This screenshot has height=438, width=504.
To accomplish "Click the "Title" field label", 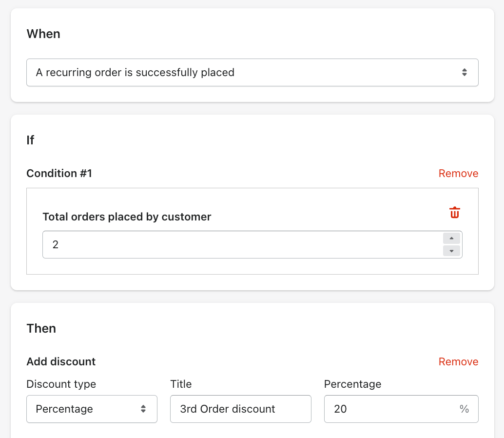I will (x=181, y=384).
